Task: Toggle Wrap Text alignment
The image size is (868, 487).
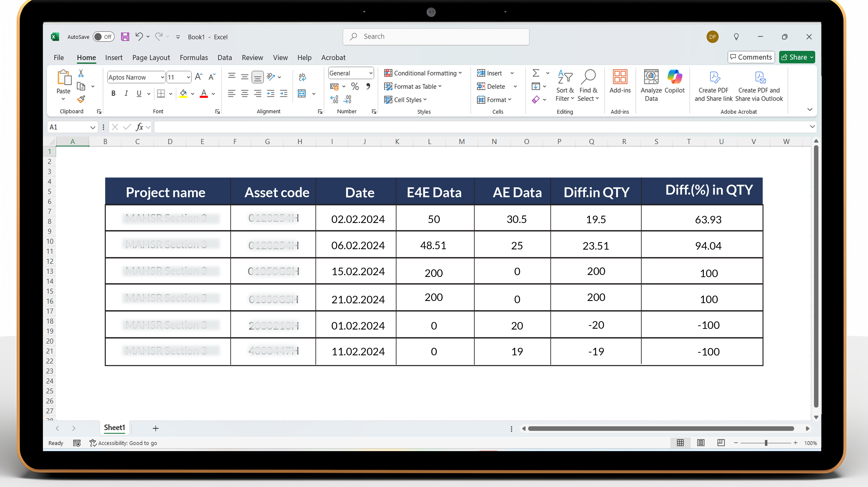Action: tap(302, 77)
